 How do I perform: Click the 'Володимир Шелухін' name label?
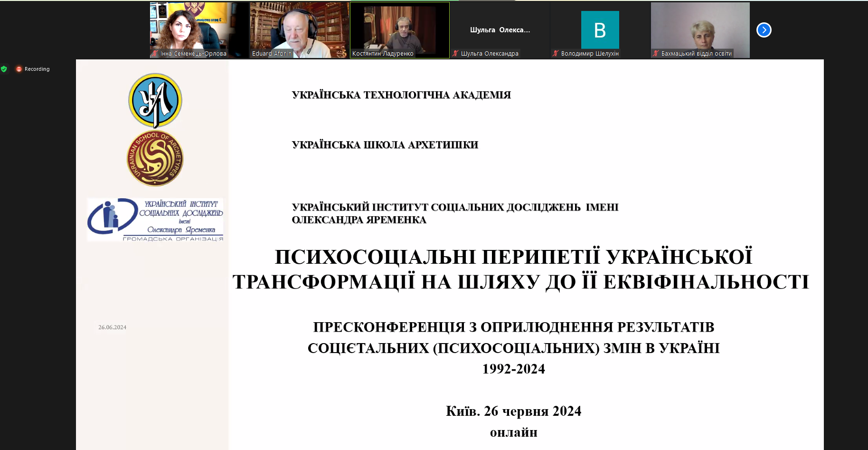pos(590,53)
